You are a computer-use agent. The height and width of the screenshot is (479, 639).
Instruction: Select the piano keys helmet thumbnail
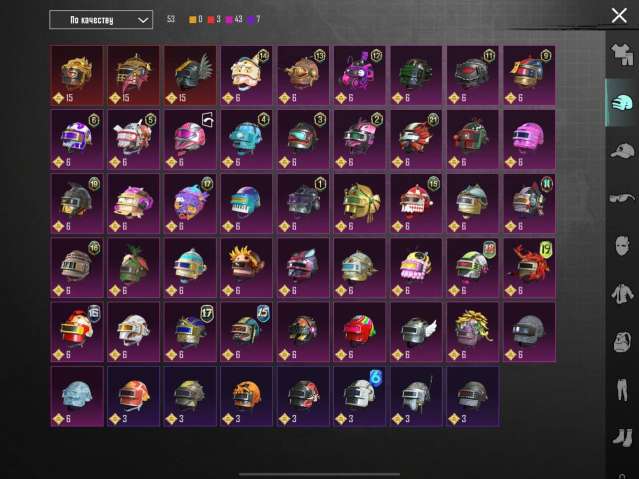pos(247,203)
